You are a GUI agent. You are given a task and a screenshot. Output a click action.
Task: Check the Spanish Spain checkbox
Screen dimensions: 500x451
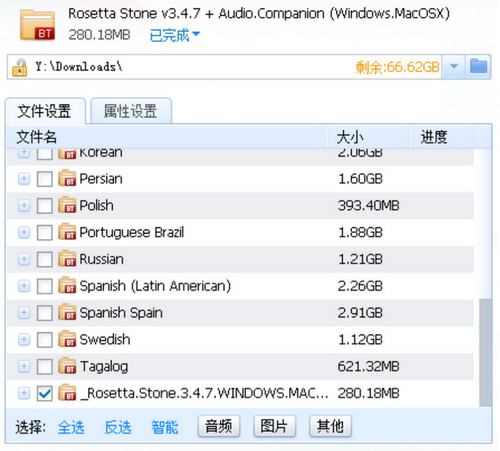point(45,313)
